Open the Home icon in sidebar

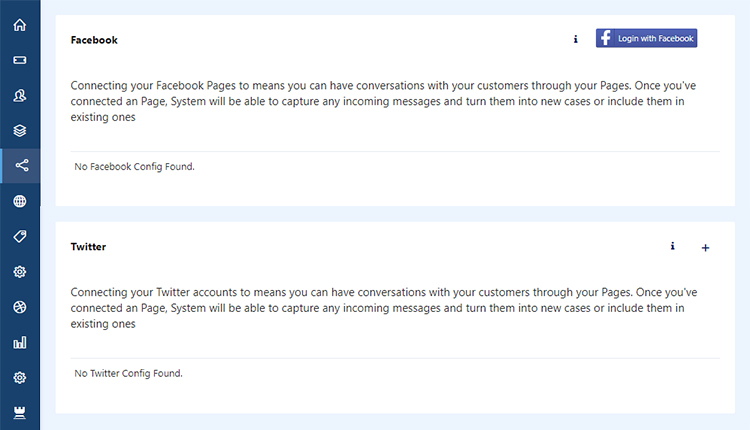tap(20, 25)
